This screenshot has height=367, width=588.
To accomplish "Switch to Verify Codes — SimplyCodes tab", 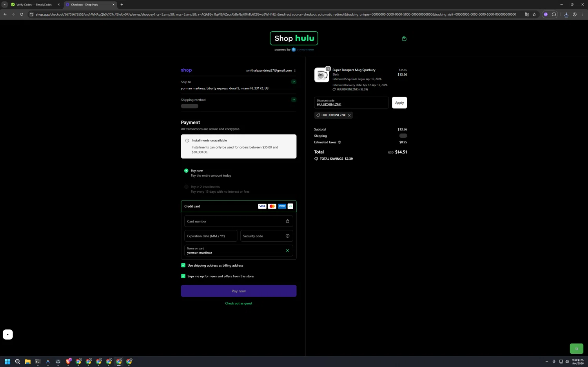I will click(x=34, y=5).
